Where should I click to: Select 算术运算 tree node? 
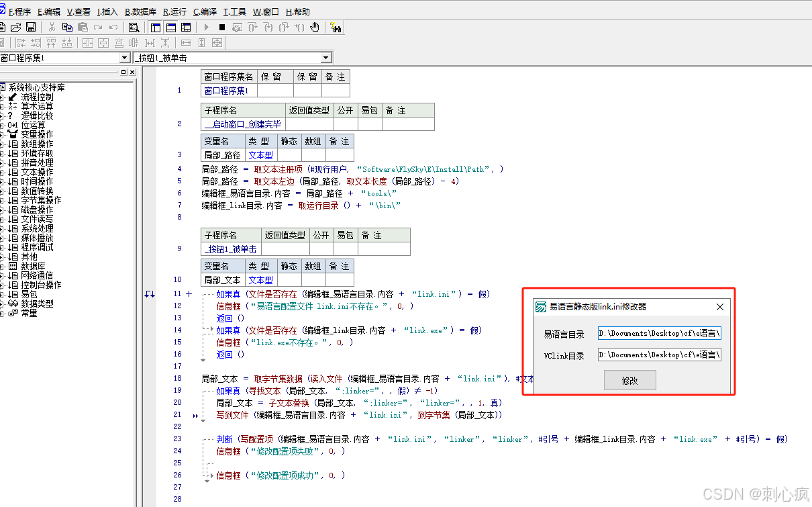(37, 106)
